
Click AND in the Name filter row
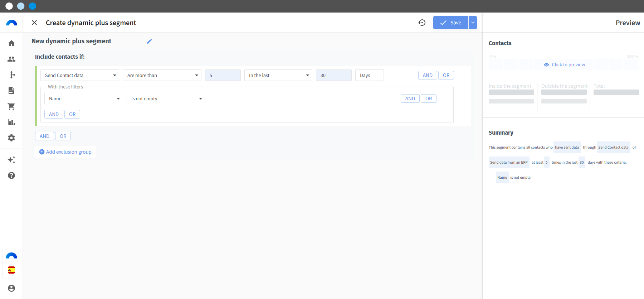click(410, 98)
